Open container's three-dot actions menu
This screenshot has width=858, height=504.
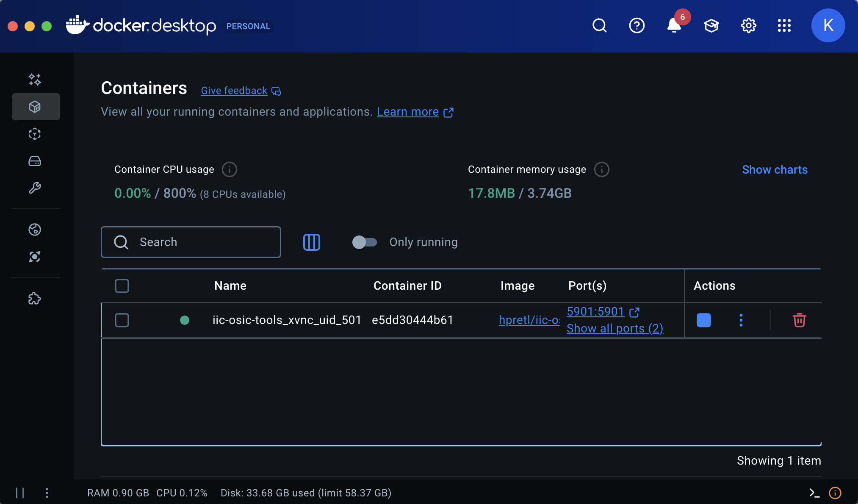click(x=741, y=320)
